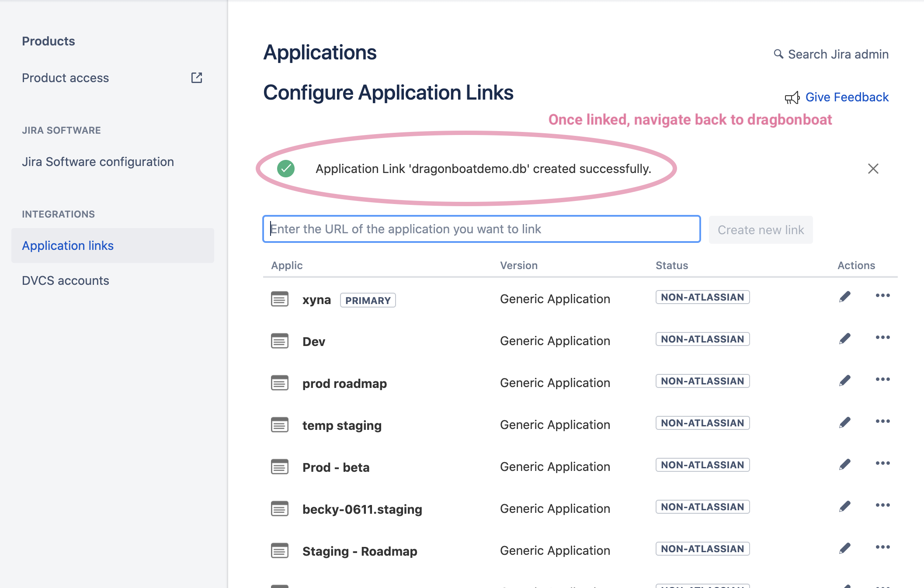Viewport: 924px width, 588px height.
Task: Click the Prod - beta application name
Action: pos(336,467)
